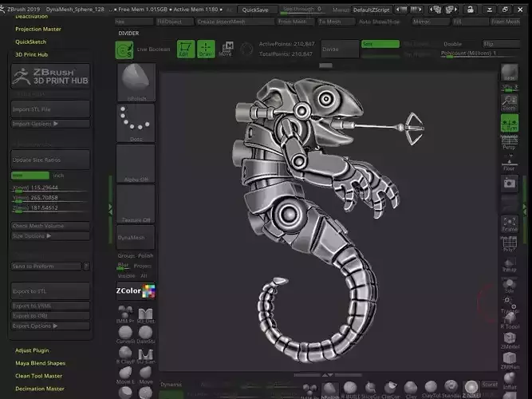Collapse the left tray divider arrows
The width and height of the screenshot is (532, 399).
110,209
